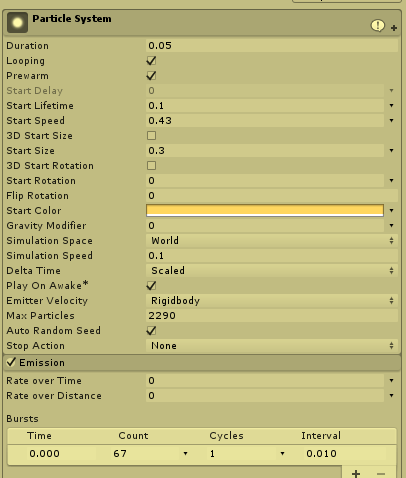Click the Emitter Velocity label

[47, 301]
